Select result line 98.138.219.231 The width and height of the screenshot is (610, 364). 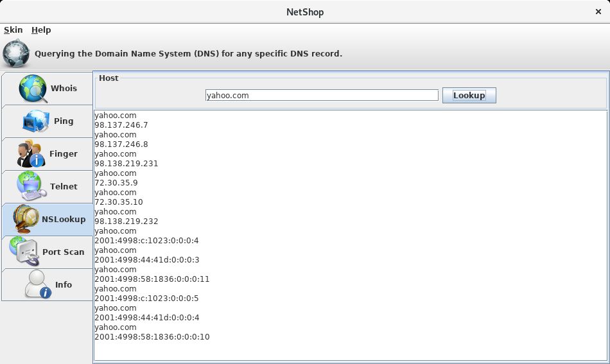(x=126, y=163)
